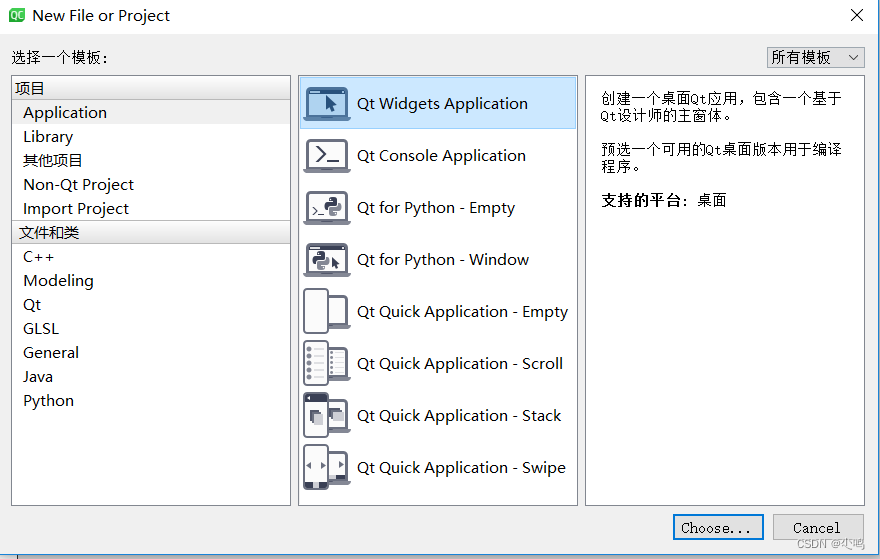Click the Cancel button
This screenshot has width=880, height=559.
pos(817,528)
